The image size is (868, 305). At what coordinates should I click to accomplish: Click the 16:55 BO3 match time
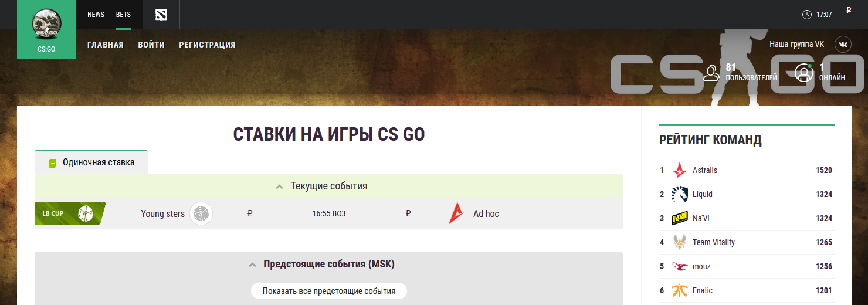click(x=329, y=213)
